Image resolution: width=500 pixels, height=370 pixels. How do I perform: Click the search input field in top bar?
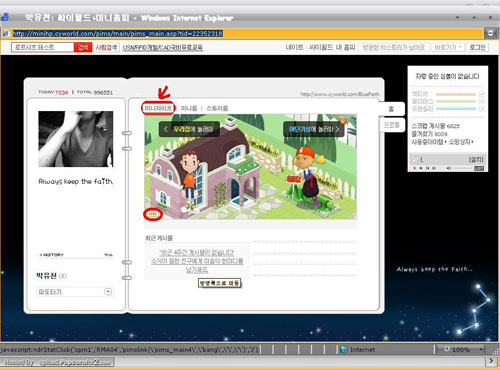coord(43,47)
